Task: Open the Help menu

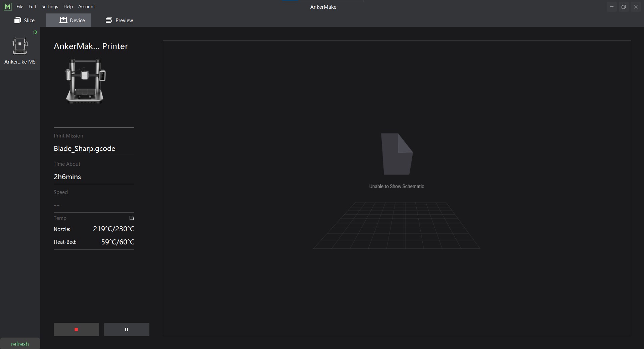Action: point(68,7)
